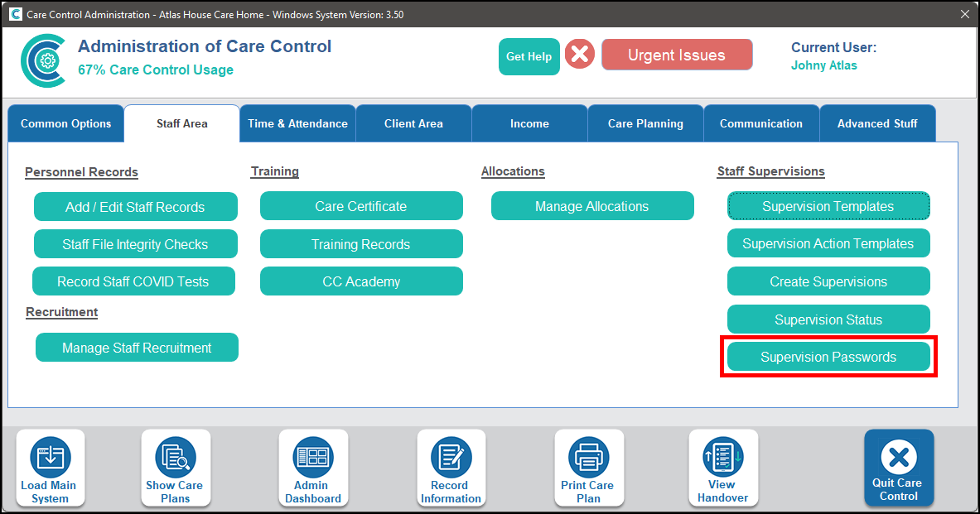This screenshot has height=514, width=980.
Task: Open the Urgent Issues button
Action: (x=677, y=55)
